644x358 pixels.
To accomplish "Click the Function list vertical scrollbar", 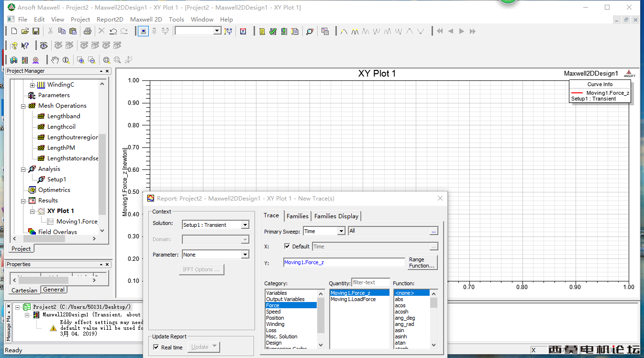I will click(433, 319).
